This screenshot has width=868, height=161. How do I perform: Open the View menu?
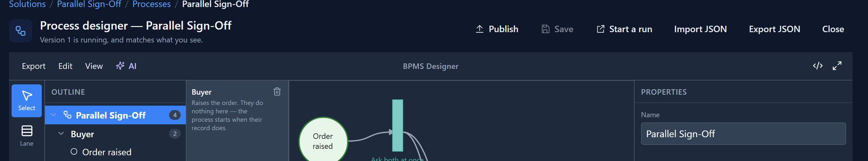pyautogui.click(x=94, y=66)
